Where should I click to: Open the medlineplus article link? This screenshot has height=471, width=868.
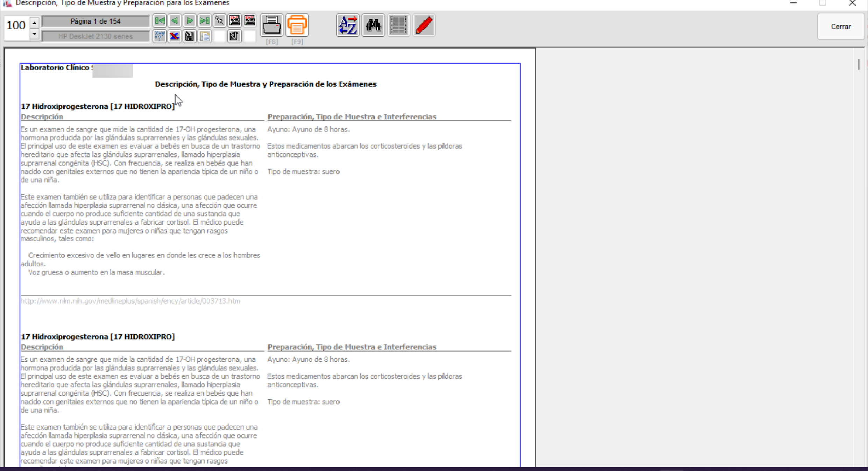coord(130,301)
